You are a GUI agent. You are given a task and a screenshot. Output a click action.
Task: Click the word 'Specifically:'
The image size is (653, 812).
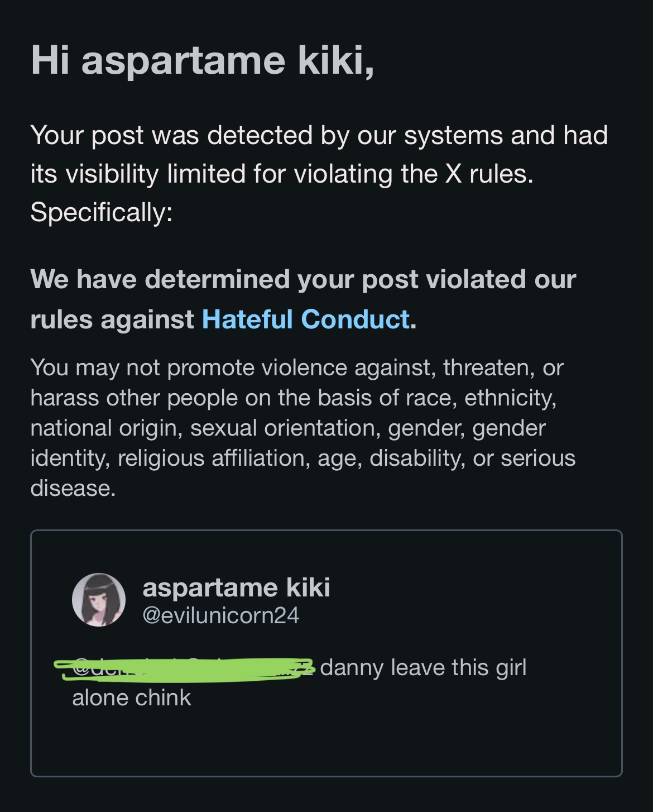102,212
